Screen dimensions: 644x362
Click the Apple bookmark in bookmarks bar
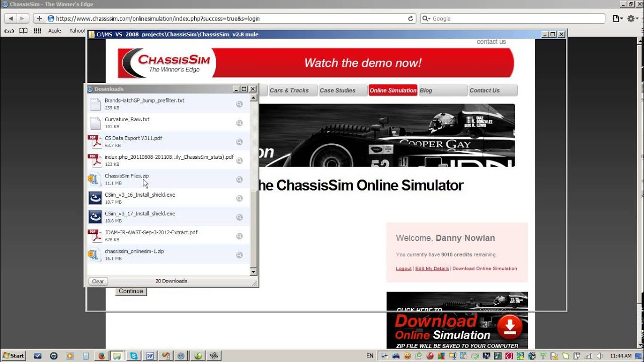tap(54, 31)
